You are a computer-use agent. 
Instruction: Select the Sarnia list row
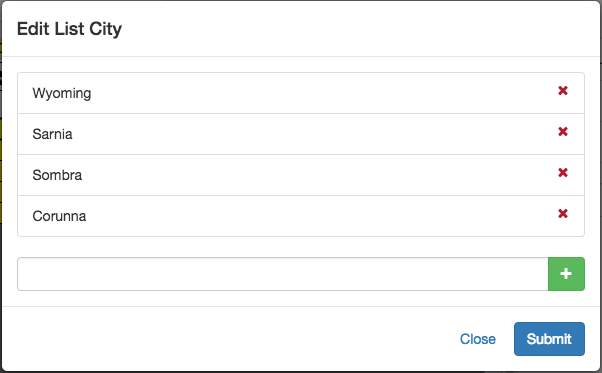pyautogui.click(x=301, y=134)
